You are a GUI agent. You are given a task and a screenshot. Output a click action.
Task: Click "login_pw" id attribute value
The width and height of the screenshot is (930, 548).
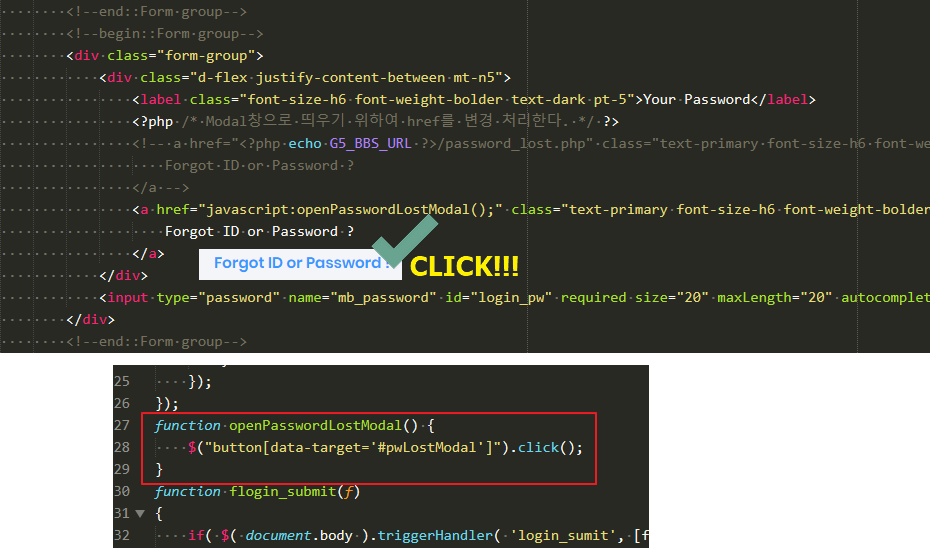(511, 298)
